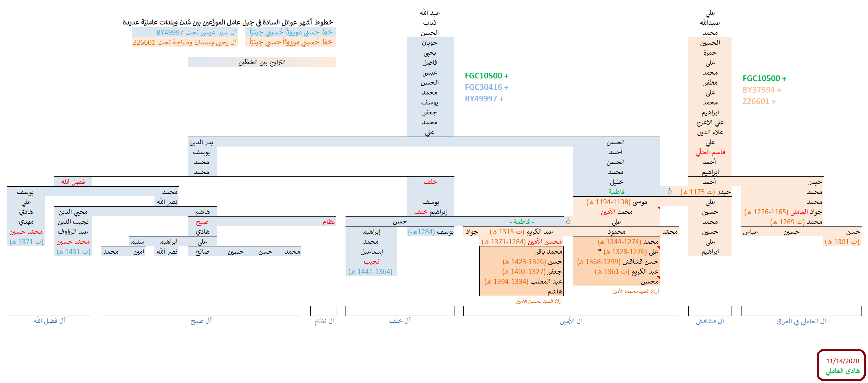Screen dimensions: 868x383
Task: Click the ring icon beside حيدر (ت 1175 هـ)
Action: click(670, 191)
